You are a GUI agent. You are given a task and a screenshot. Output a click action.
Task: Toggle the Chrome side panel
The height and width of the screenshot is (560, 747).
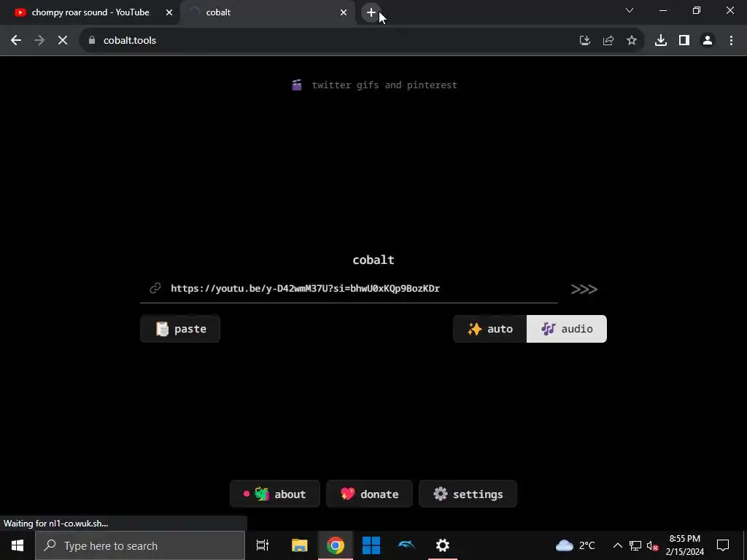tap(684, 41)
